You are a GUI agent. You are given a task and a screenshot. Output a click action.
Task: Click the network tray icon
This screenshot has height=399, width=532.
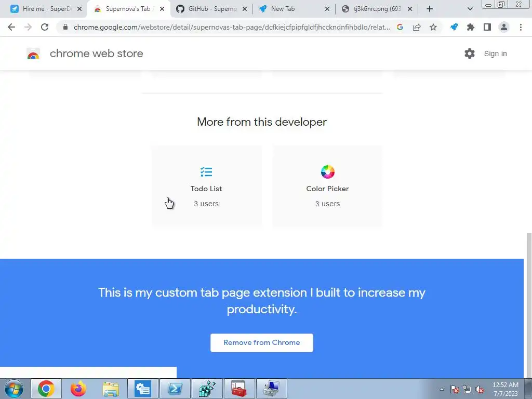(x=467, y=389)
